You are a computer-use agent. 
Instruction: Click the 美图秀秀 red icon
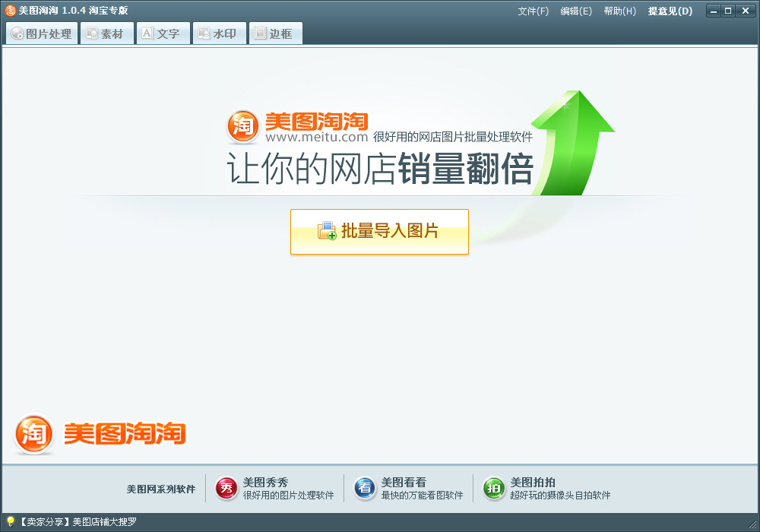tap(226, 488)
